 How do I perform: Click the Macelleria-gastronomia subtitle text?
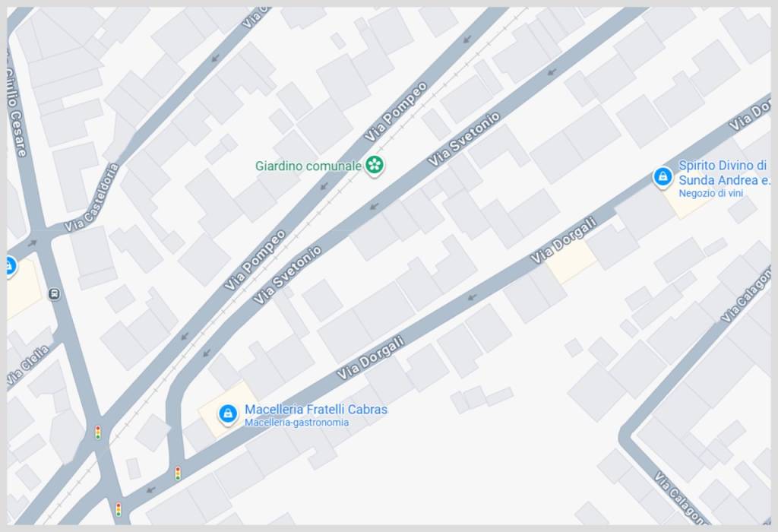tap(297, 423)
